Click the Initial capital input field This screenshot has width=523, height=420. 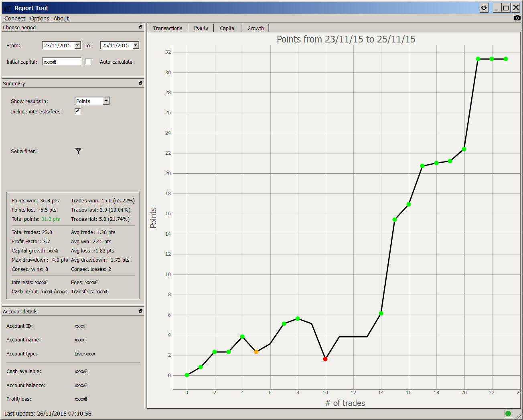click(x=62, y=62)
